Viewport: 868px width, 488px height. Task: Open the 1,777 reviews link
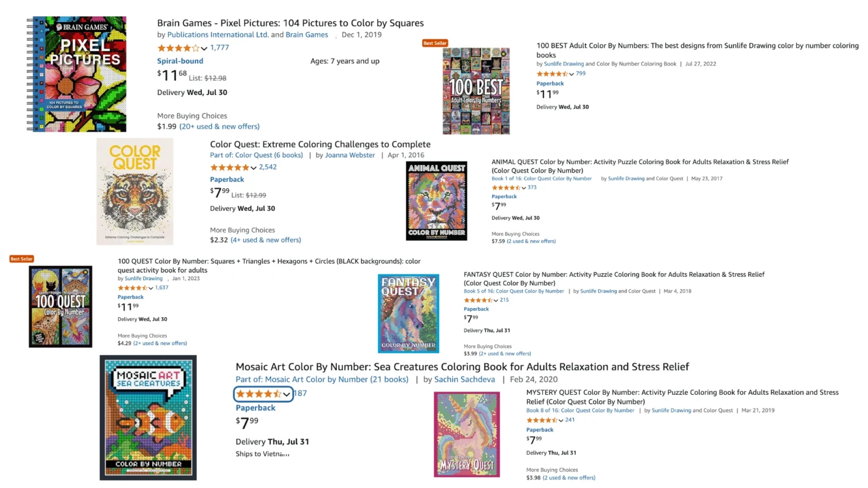point(220,47)
